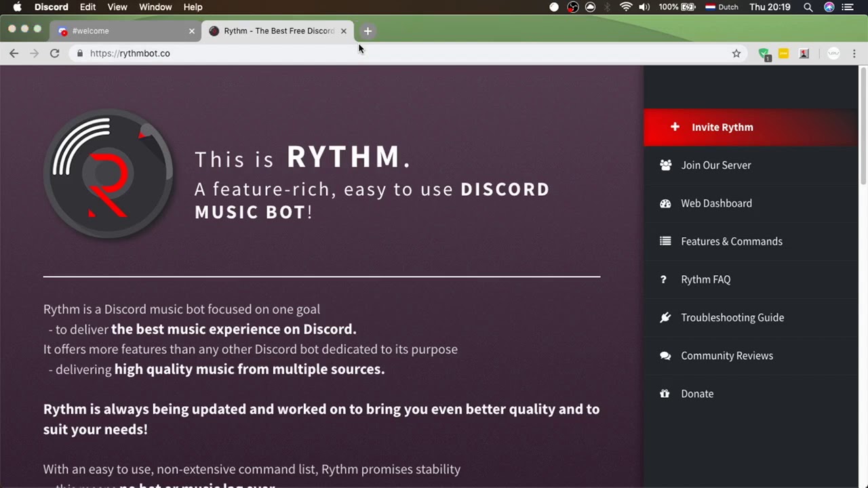868x488 pixels.
Task: Click the people icon beside Join Our Server
Action: (x=665, y=165)
